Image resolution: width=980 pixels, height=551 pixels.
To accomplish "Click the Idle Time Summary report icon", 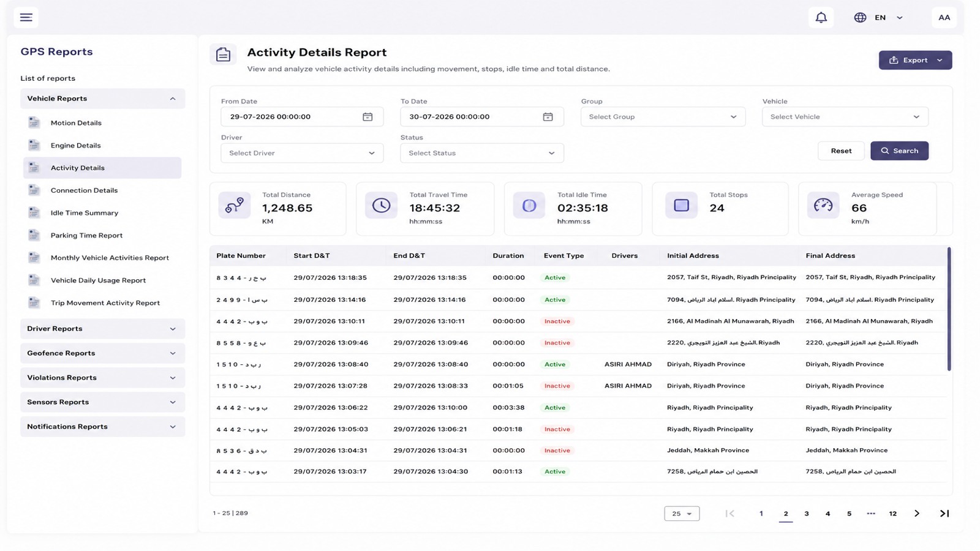I will [x=34, y=212].
